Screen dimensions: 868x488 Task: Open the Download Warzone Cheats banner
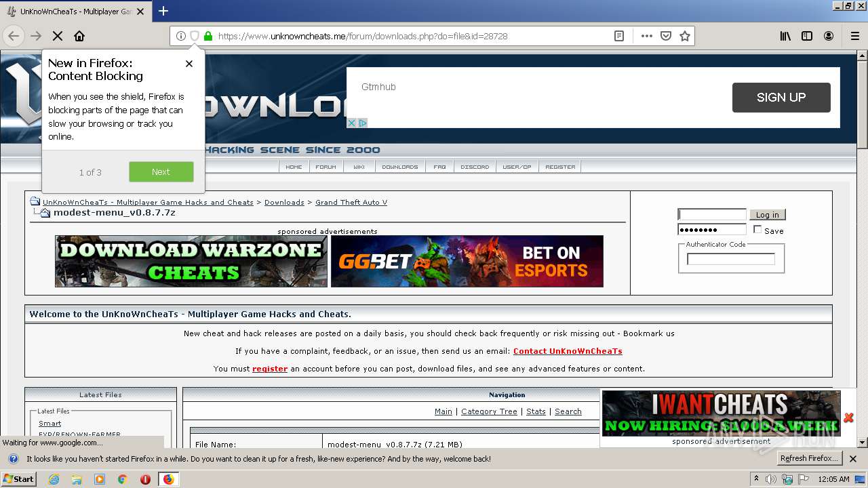tap(191, 262)
